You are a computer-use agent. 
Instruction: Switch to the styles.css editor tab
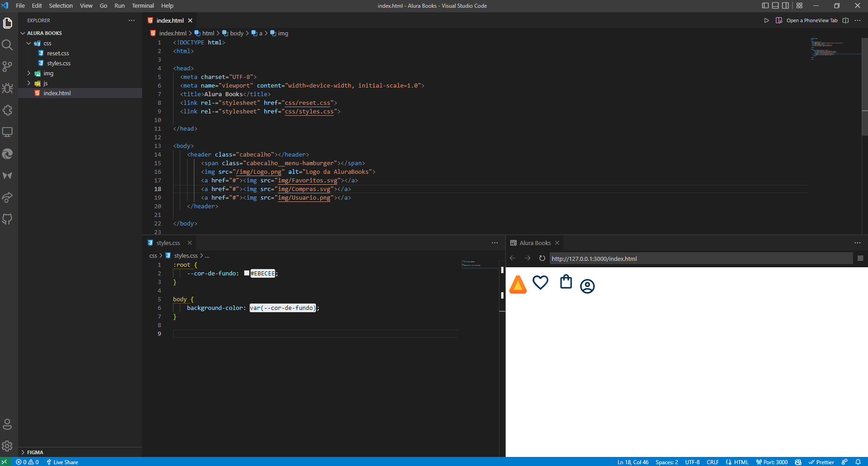(x=168, y=243)
